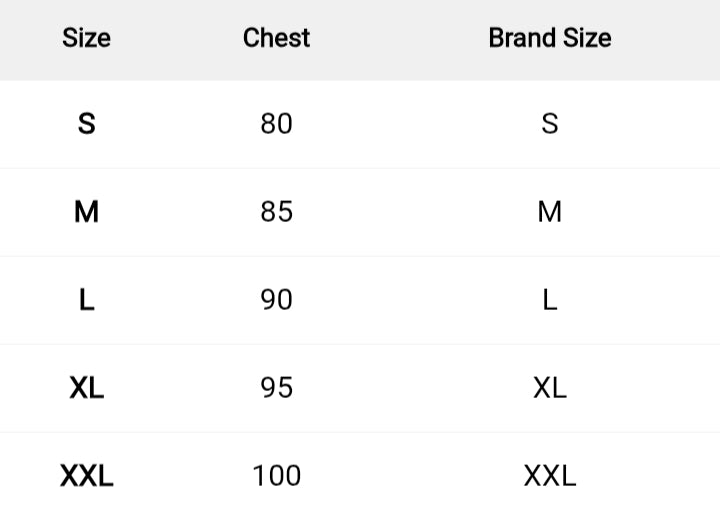720x516 pixels.
Task: Click the Chest column header
Action: [276, 38]
